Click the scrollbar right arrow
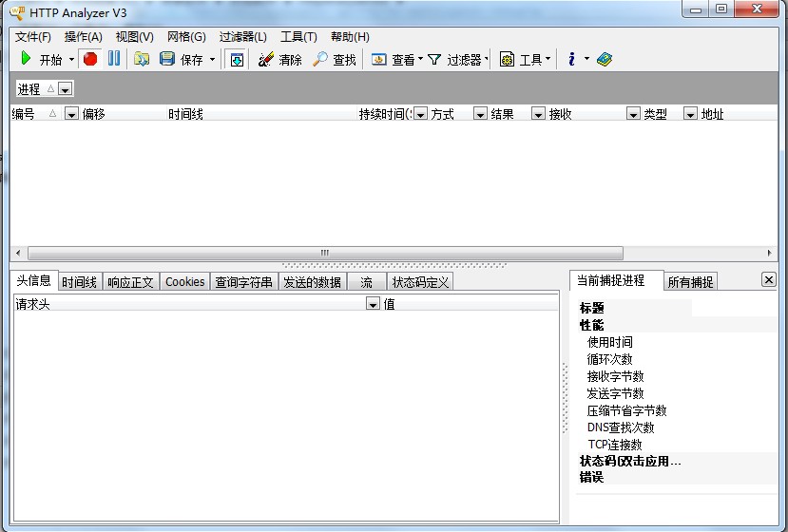 [769, 253]
